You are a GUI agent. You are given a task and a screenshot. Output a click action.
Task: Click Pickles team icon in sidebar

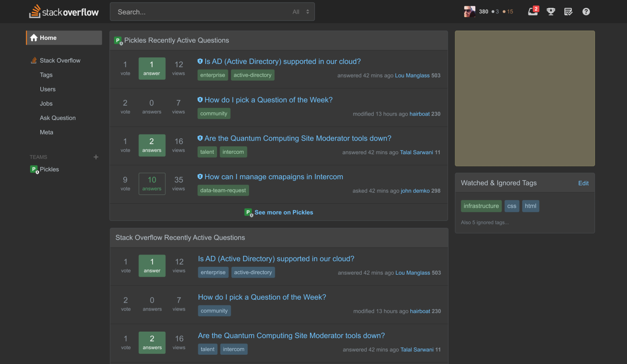pos(34,170)
